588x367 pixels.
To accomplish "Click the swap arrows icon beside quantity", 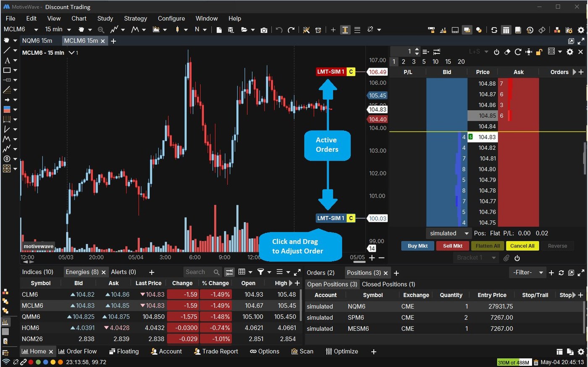I will coord(437,52).
